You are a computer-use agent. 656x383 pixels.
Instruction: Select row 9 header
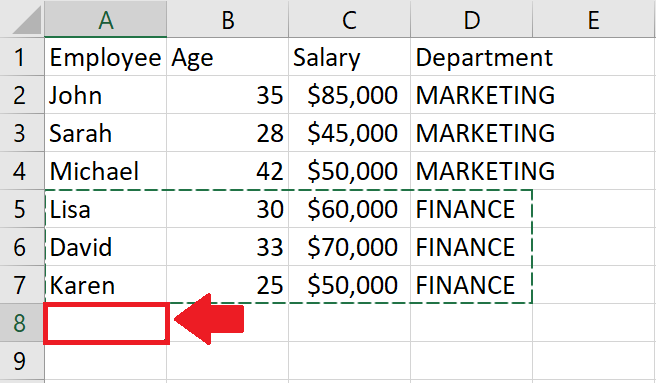pos(22,360)
